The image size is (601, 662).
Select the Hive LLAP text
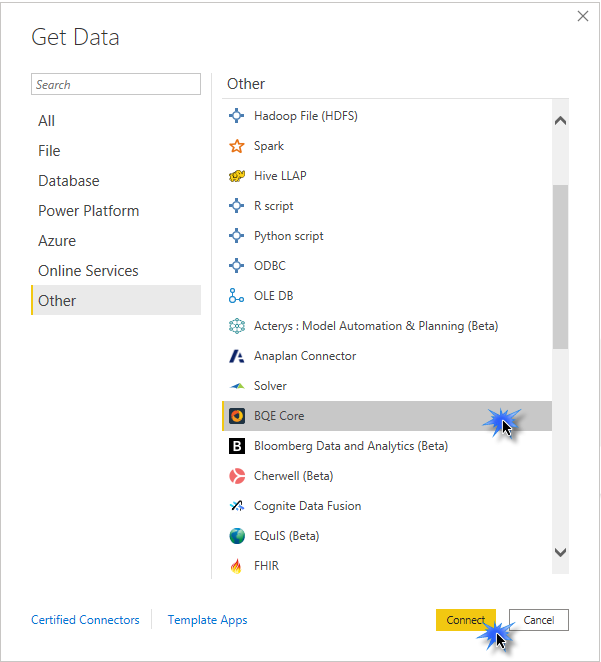tap(280, 176)
